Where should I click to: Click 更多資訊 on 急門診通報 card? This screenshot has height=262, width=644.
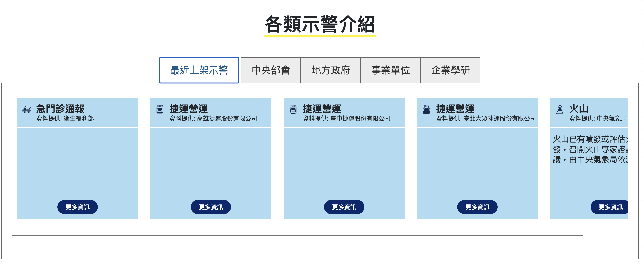pos(77,207)
